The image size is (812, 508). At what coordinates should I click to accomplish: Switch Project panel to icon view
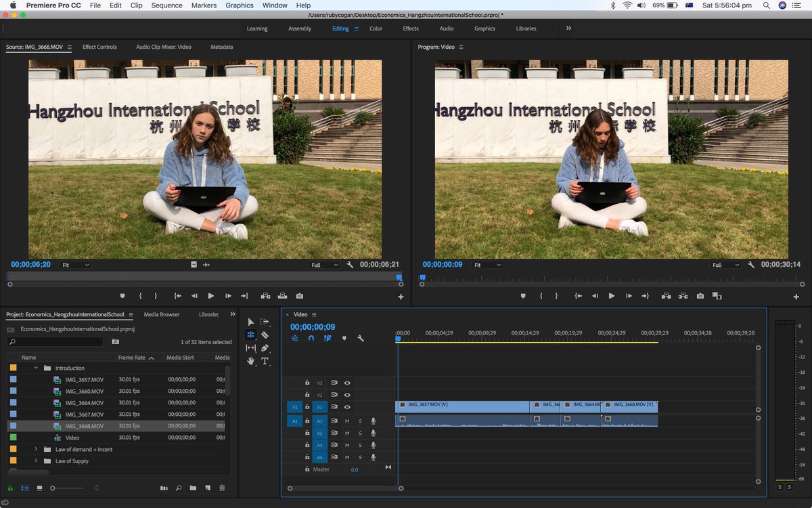[x=39, y=488]
